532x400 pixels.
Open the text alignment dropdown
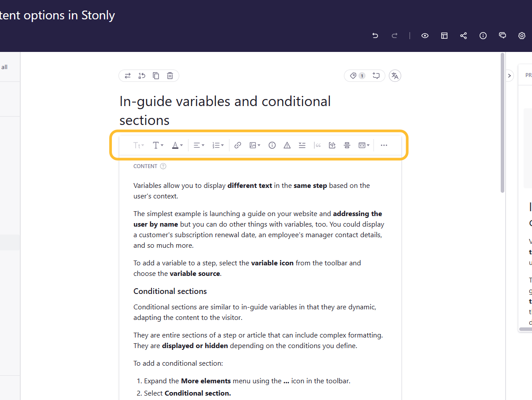[199, 145]
